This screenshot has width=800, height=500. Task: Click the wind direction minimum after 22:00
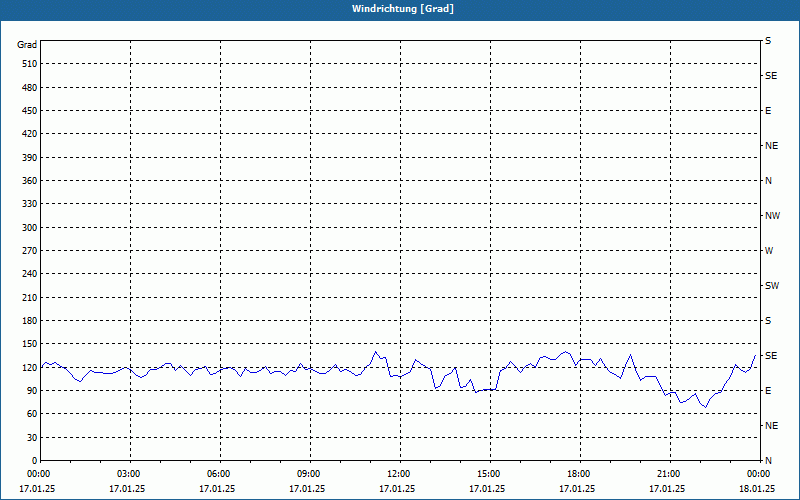(x=706, y=407)
